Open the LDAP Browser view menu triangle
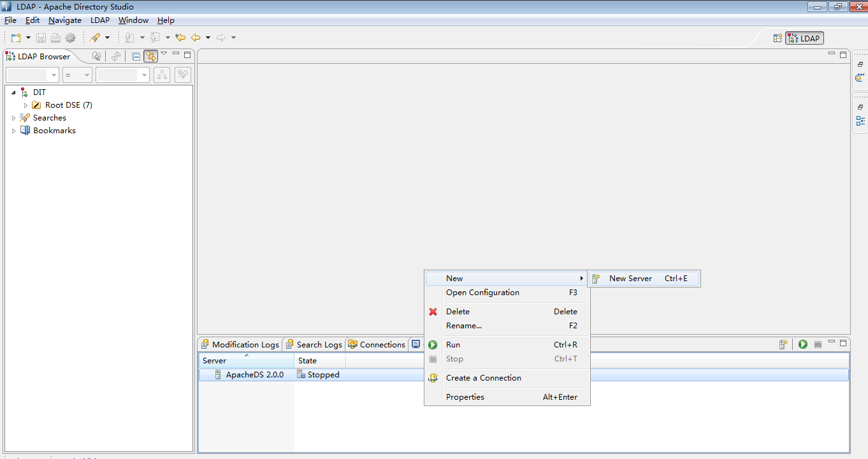 pos(164,54)
